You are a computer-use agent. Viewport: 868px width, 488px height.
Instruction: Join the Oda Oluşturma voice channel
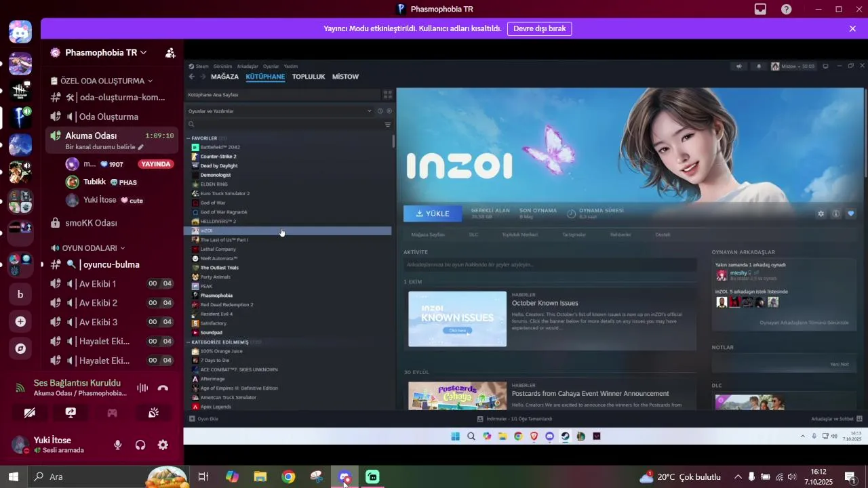112,117
